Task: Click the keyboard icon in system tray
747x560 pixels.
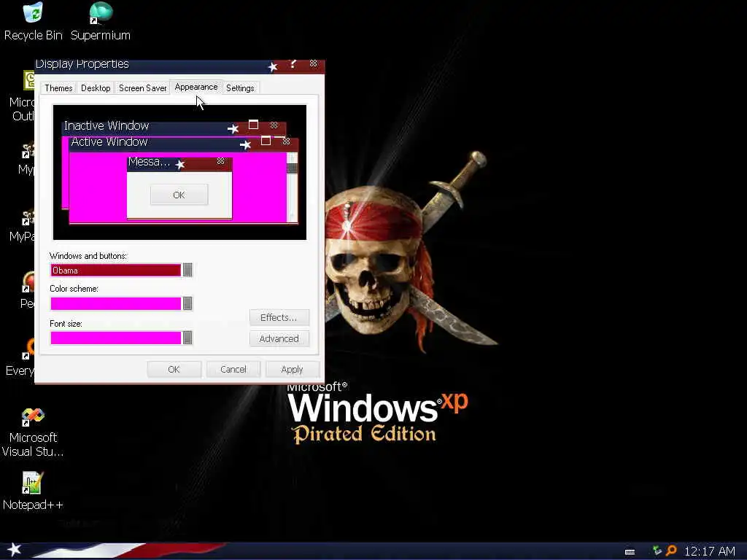Action: [630, 552]
